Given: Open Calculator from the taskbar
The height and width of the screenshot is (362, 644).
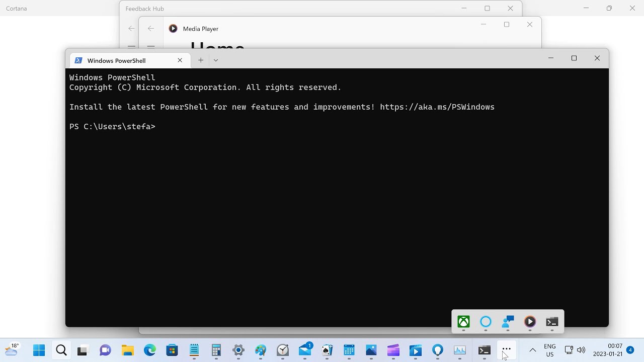Looking at the screenshot, I should pyautogui.click(x=216, y=350).
